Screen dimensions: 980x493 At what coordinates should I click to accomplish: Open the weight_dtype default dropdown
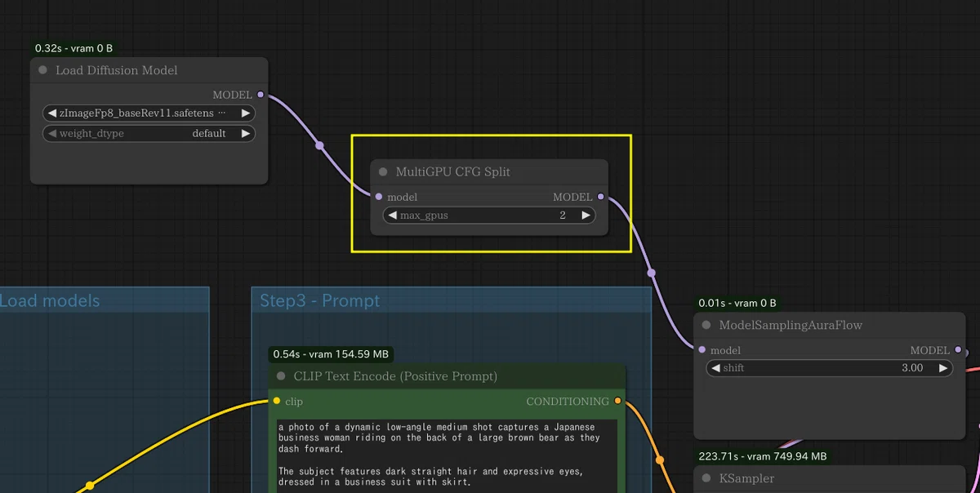[x=149, y=134]
